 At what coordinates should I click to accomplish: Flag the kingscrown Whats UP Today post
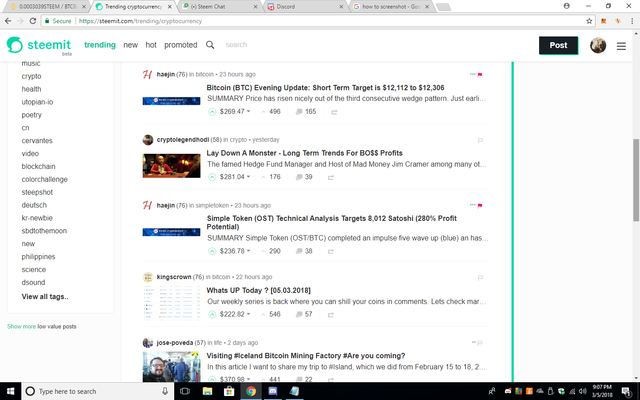pyautogui.click(x=480, y=278)
